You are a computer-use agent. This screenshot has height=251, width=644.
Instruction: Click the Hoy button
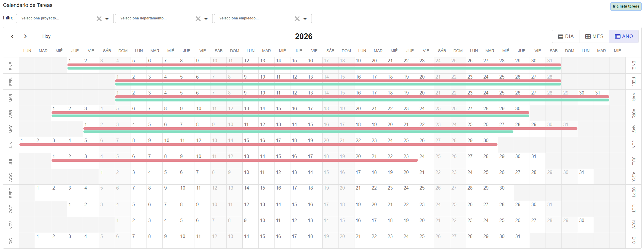[46, 36]
